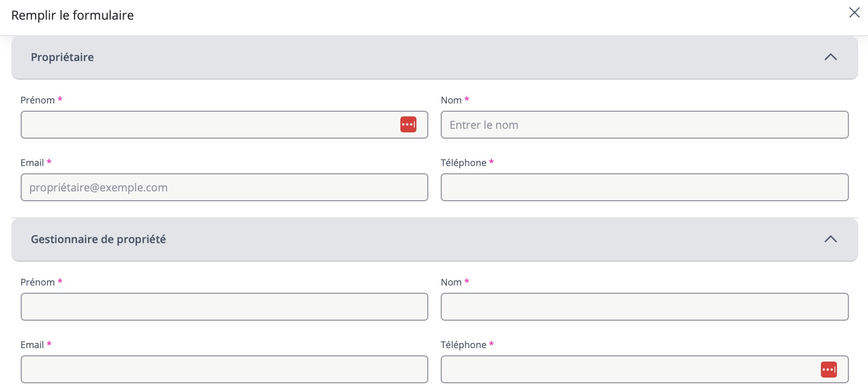Click the Gestionnaire de propriété header title
Screen dimensions: 868x390
pyautogui.click(x=98, y=239)
